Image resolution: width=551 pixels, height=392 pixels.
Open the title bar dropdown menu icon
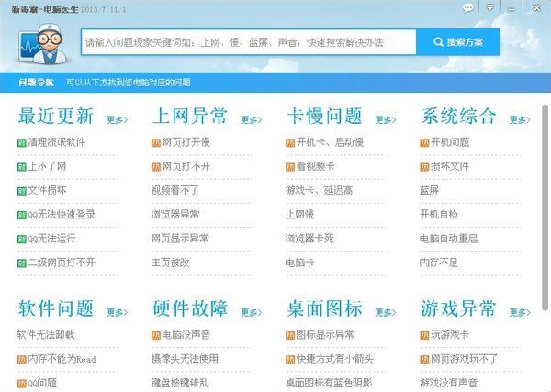tap(489, 7)
